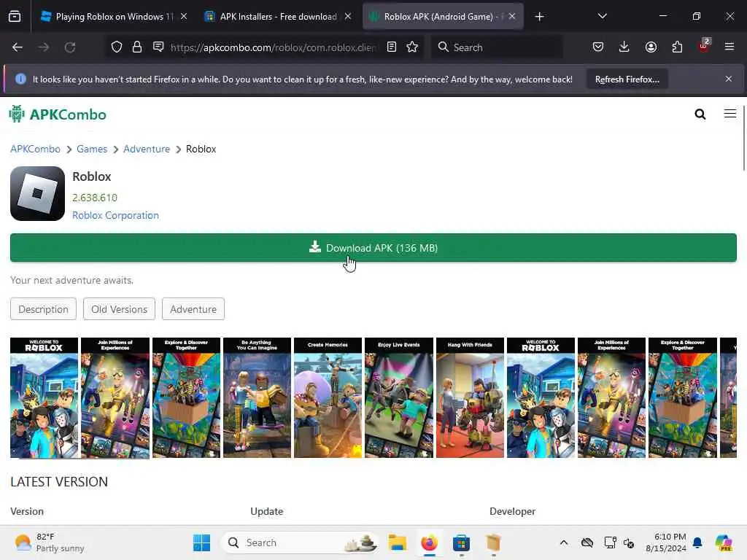Open Copilot preview icon in taskbar
Viewport: 747px width, 560px height.
724,542
